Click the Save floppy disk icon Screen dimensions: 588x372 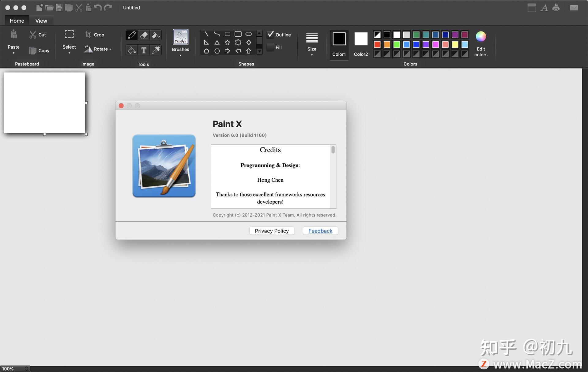tap(59, 8)
